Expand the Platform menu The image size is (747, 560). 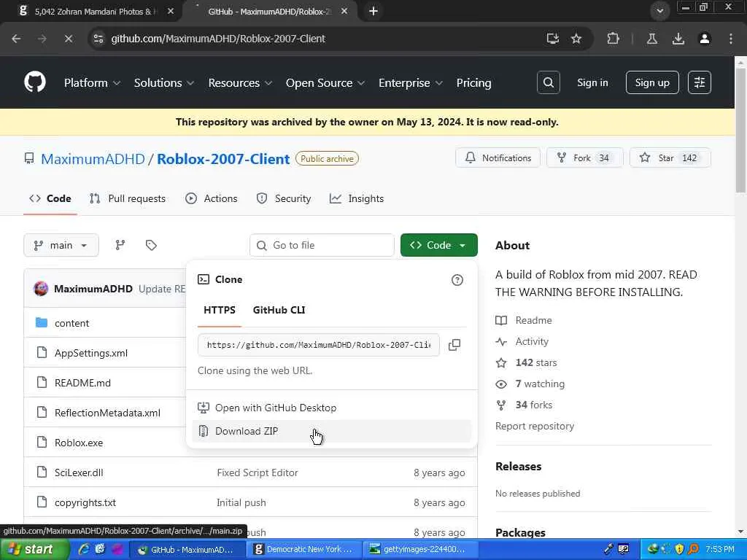[92, 83]
